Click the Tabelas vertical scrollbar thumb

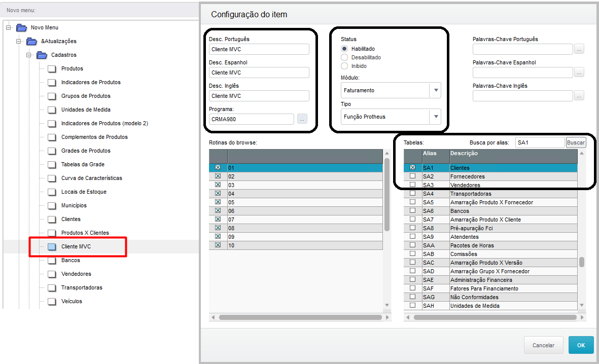581,262
